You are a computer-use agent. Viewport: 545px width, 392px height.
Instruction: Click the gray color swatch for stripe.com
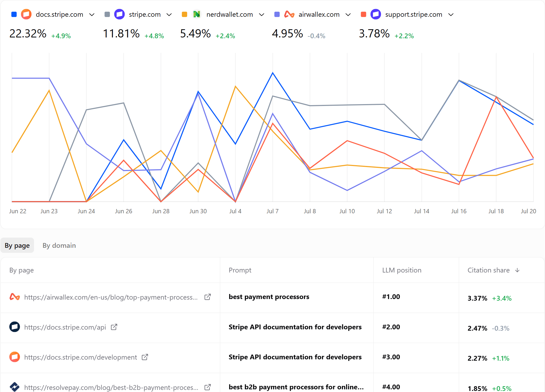pos(107,14)
